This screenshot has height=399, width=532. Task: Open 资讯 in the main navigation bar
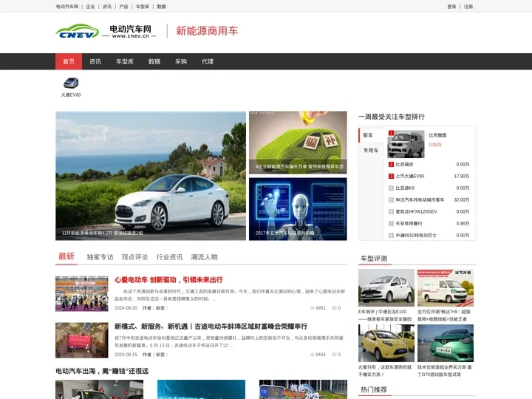95,61
